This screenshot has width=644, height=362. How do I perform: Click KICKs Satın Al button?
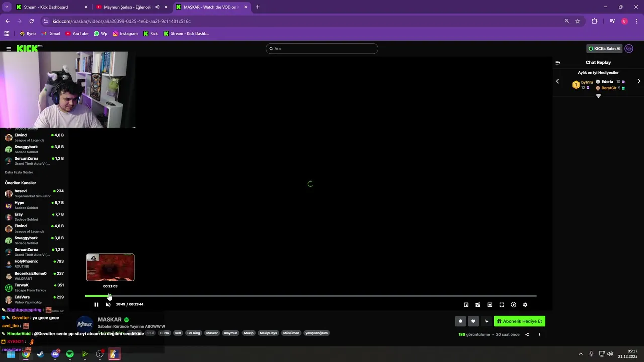[605, 49]
